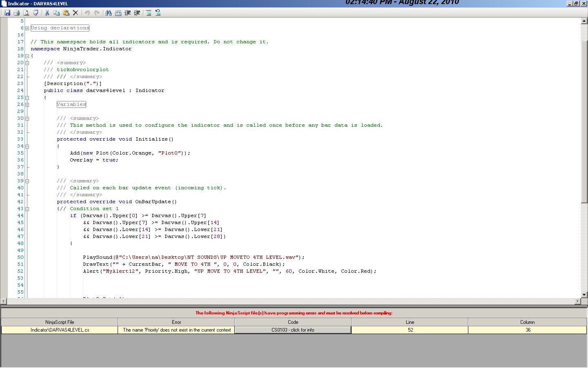Decrease indent using the left-arrow indent icon
This screenshot has width=588, height=368.
click(x=127, y=13)
